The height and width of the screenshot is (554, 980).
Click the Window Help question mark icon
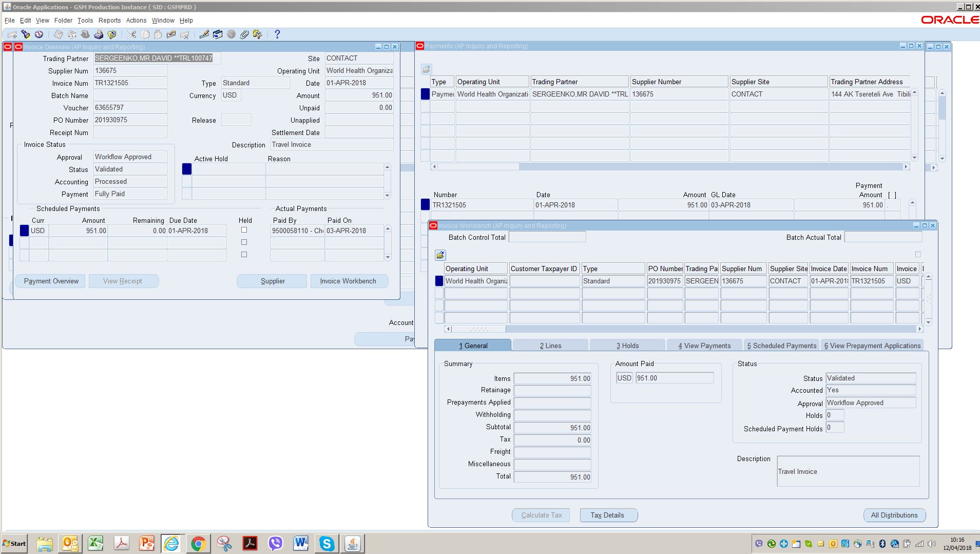click(277, 34)
